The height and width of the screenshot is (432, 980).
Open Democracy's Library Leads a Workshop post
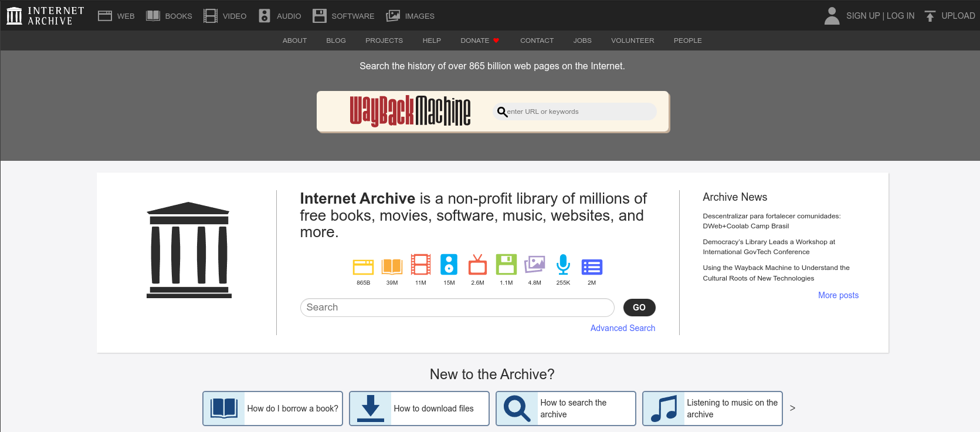[769, 247]
